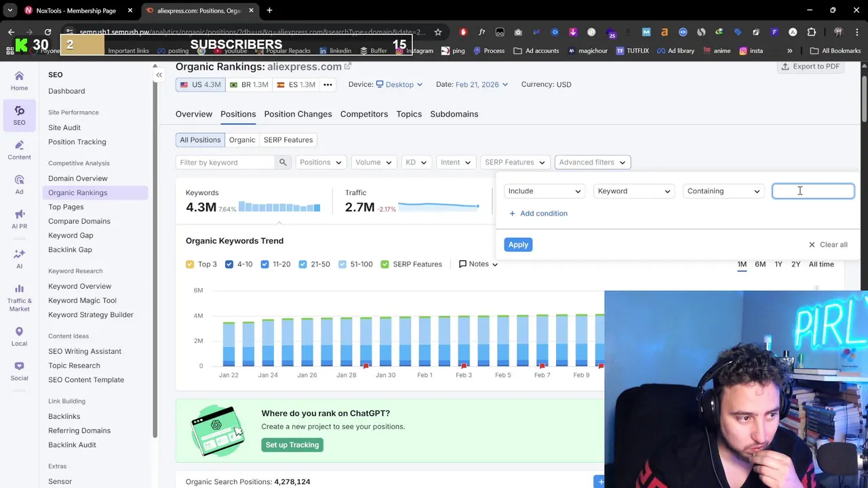Open Traffic & Market section icon
868x488 pixels.
(19, 297)
